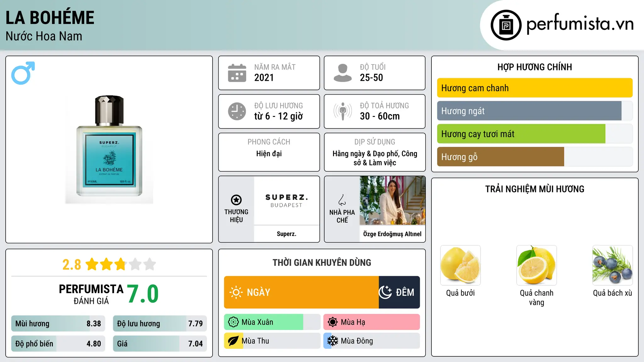Click the nose icon above Nhà pha chế
The image size is (644, 362).
pyautogui.click(x=342, y=200)
